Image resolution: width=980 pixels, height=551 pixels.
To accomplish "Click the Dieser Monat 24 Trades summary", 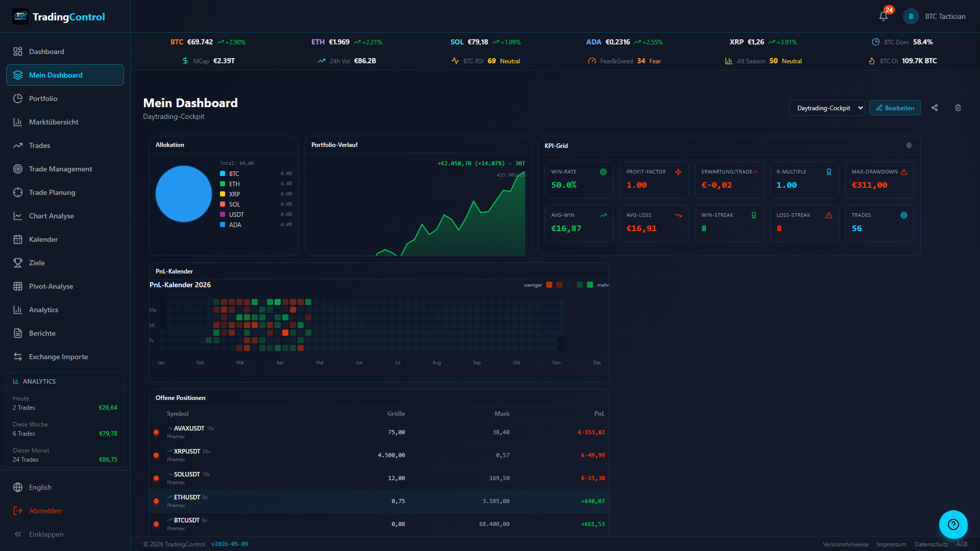I will pyautogui.click(x=65, y=455).
